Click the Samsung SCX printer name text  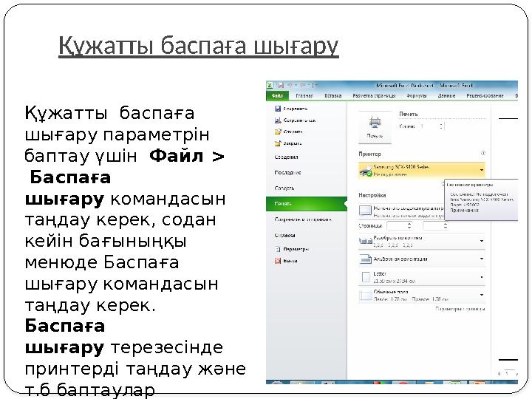click(x=401, y=167)
